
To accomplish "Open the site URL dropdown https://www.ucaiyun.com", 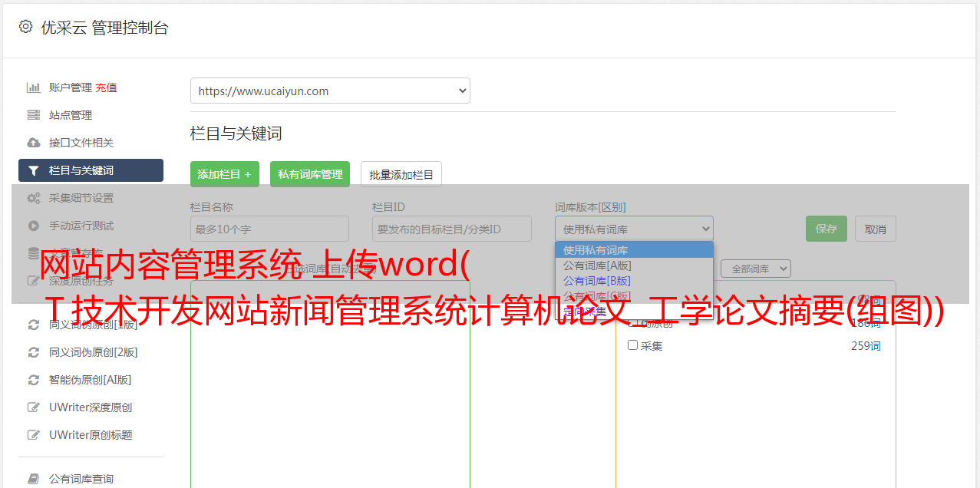I will click(x=330, y=91).
